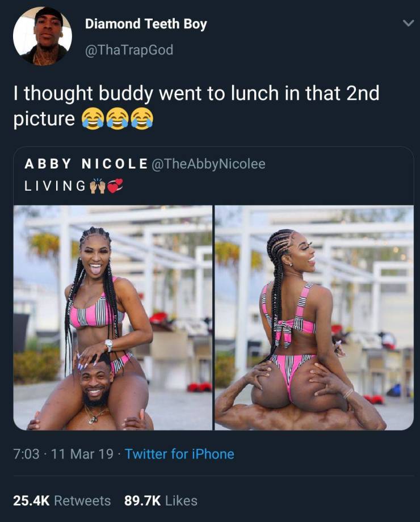Image resolution: width=420 pixels, height=522 pixels.
Task: View the 89.7K Likes list
Action: pyautogui.click(x=161, y=500)
